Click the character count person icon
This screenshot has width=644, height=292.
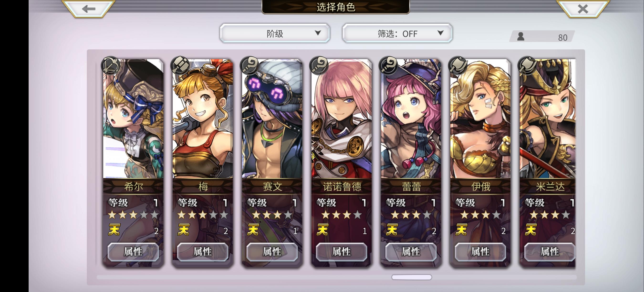pyautogui.click(x=521, y=36)
